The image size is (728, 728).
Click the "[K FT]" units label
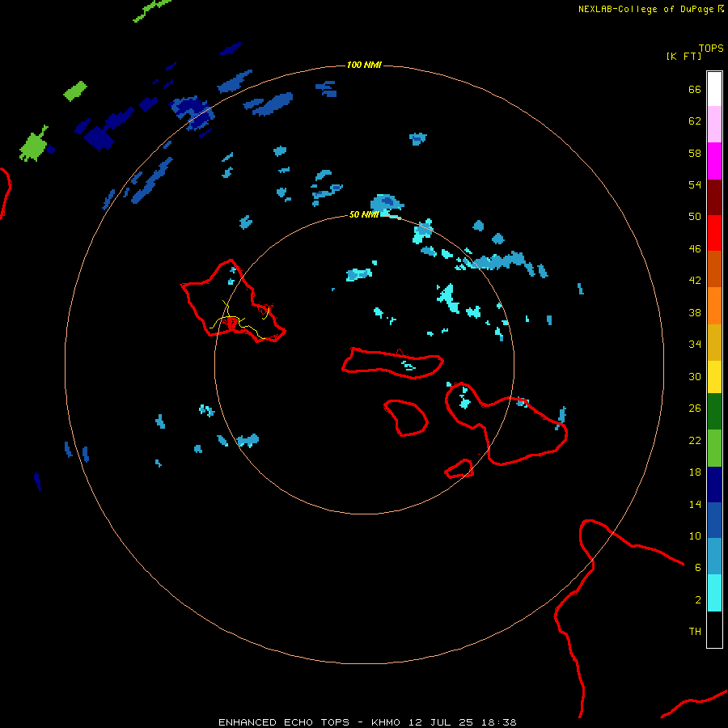click(684, 56)
